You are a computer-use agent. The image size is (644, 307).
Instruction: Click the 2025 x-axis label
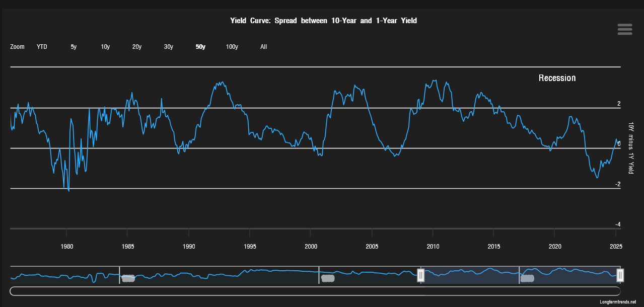coord(616,246)
